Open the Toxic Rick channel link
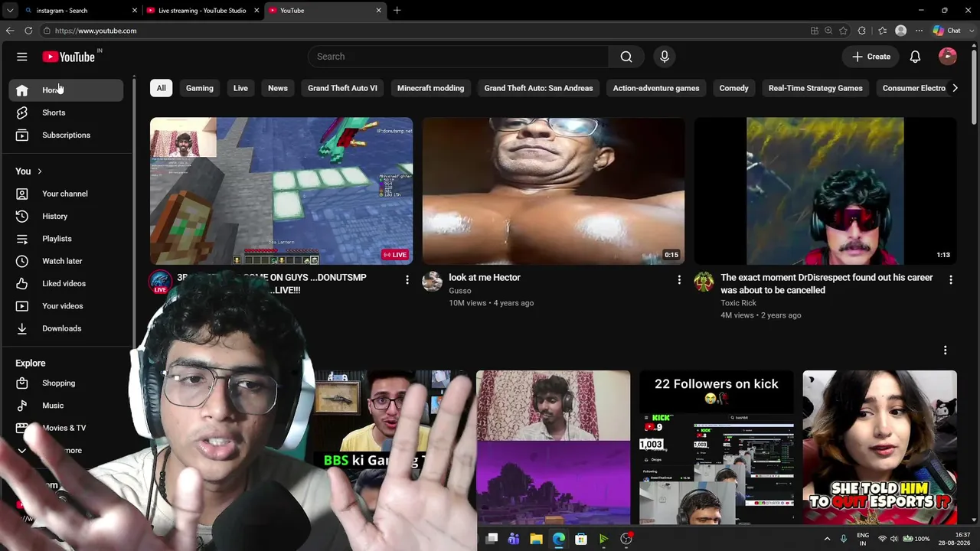Screen dimensions: 980x551 (x=738, y=303)
